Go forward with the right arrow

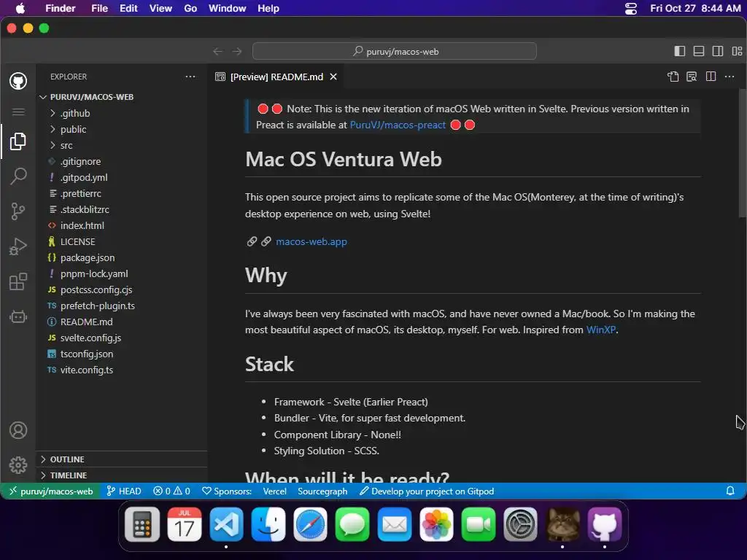237,52
